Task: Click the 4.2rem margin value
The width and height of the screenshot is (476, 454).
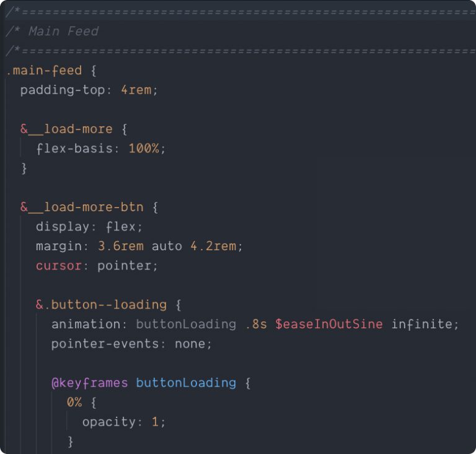Action: pos(213,246)
